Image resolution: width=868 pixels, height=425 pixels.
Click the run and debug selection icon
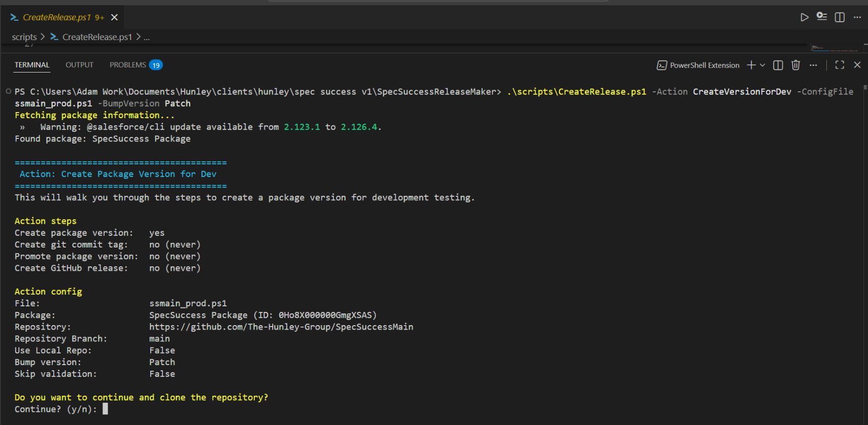point(822,17)
